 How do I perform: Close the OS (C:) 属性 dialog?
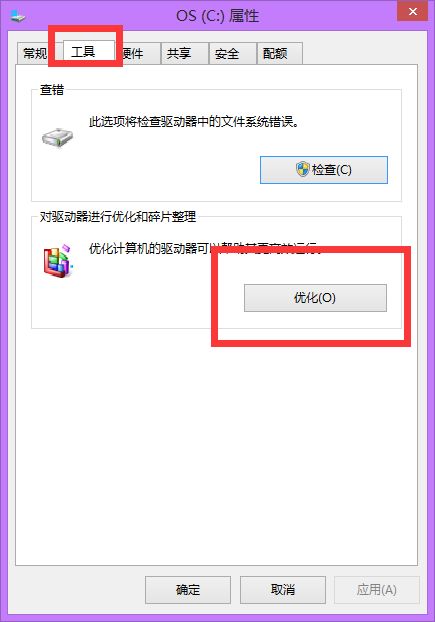[412, 11]
